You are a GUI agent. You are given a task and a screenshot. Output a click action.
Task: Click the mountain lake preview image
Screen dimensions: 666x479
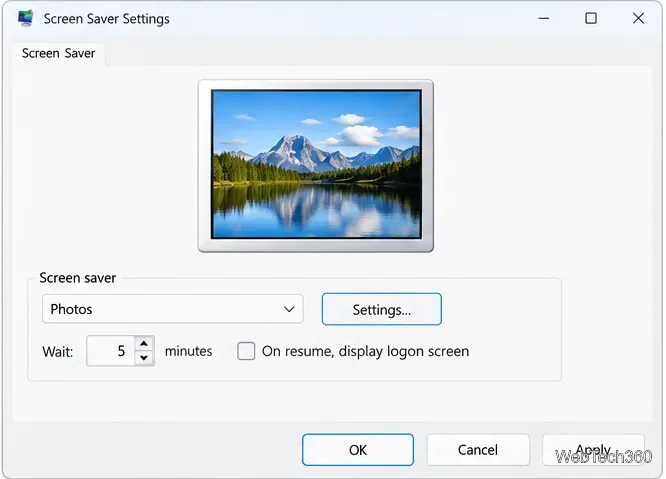point(316,164)
